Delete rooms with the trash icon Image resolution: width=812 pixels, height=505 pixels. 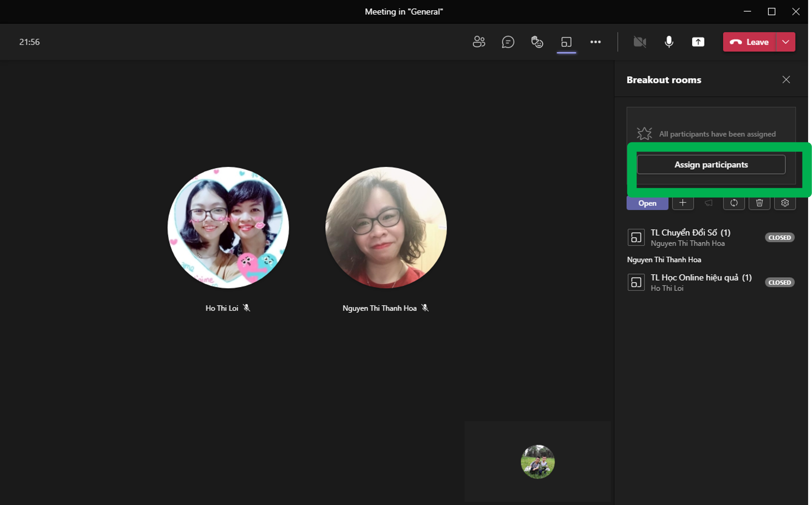(759, 203)
